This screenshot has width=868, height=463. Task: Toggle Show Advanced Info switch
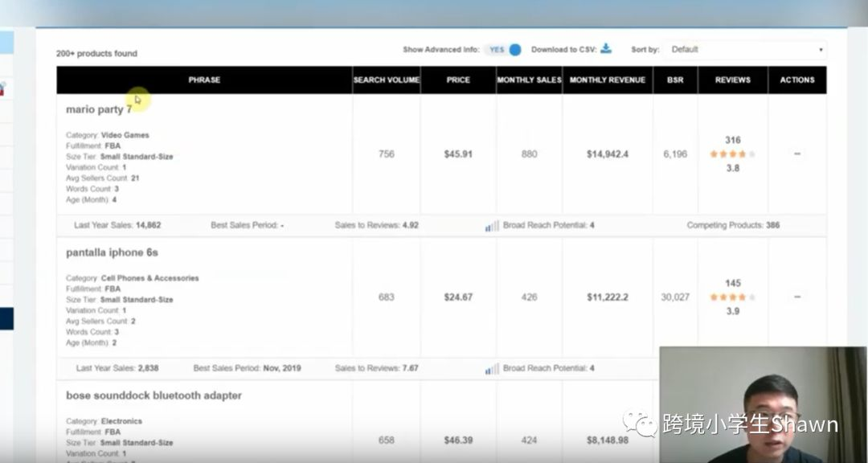[x=504, y=49]
